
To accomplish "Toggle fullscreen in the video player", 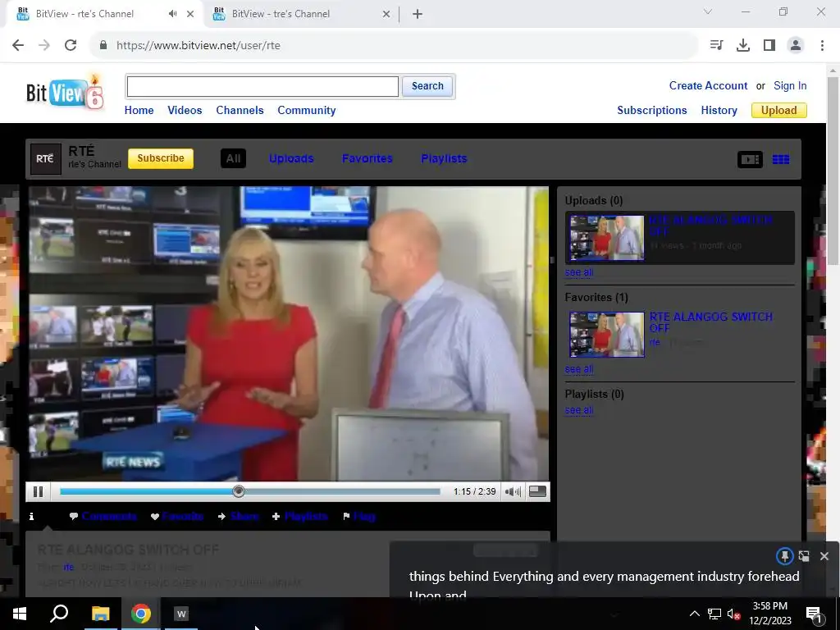I will (x=537, y=491).
